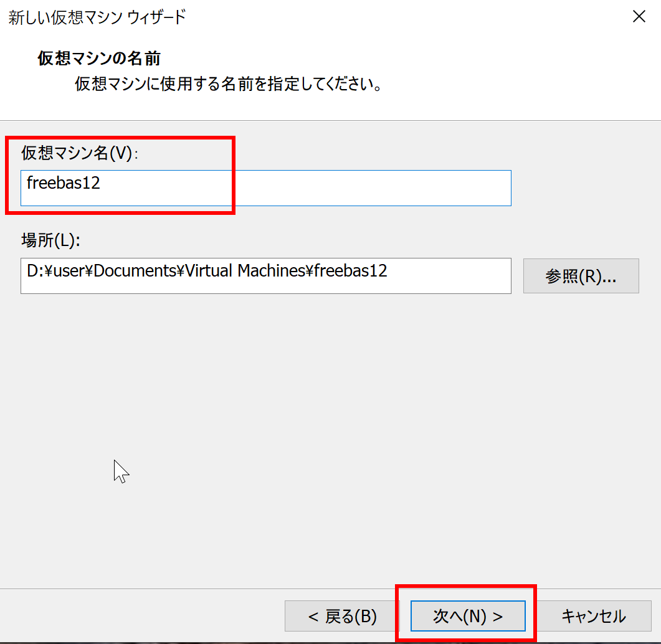This screenshot has width=661, height=644.
Task: Click the wizard title bar text
Action: tap(97, 17)
